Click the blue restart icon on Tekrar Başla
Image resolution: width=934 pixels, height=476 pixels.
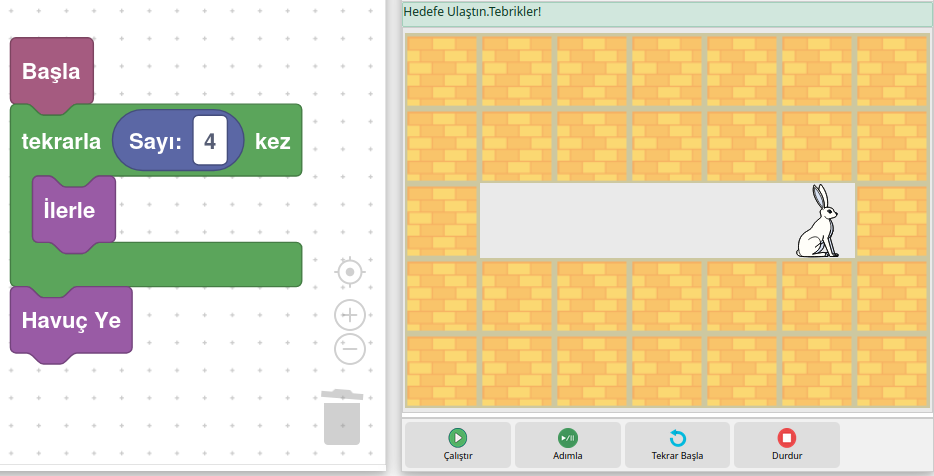[677, 438]
